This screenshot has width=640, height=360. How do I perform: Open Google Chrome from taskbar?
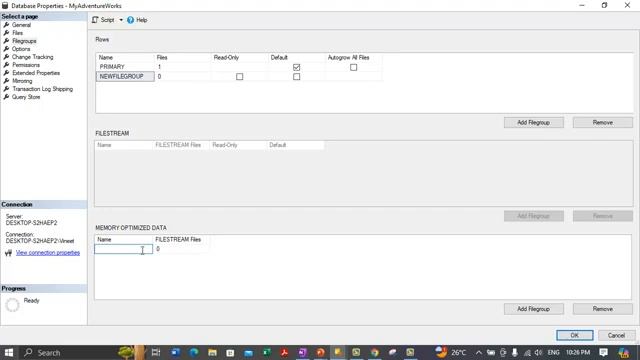point(374,352)
